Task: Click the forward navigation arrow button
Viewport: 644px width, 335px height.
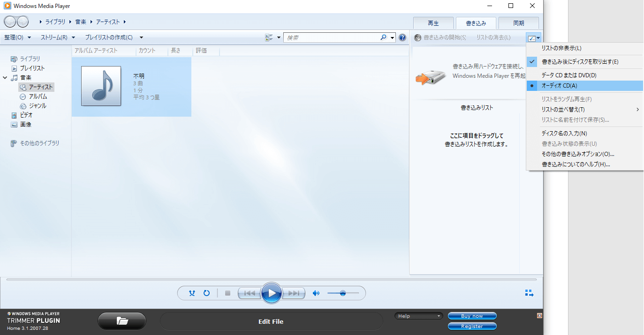Action: click(23, 22)
